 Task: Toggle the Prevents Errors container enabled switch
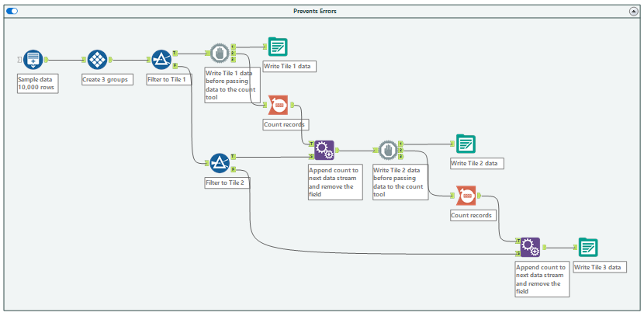[12, 11]
